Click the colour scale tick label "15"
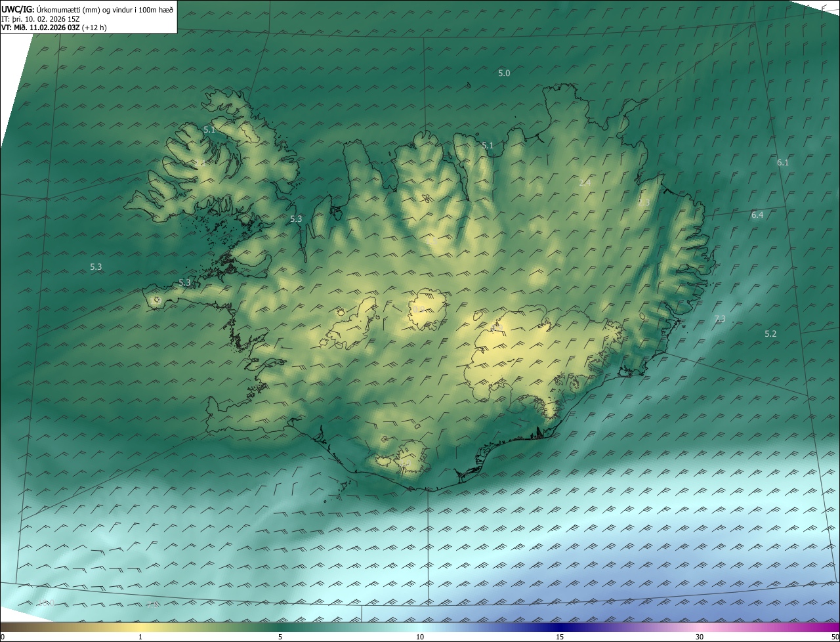The image size is (840, 642). click(560, 637)
